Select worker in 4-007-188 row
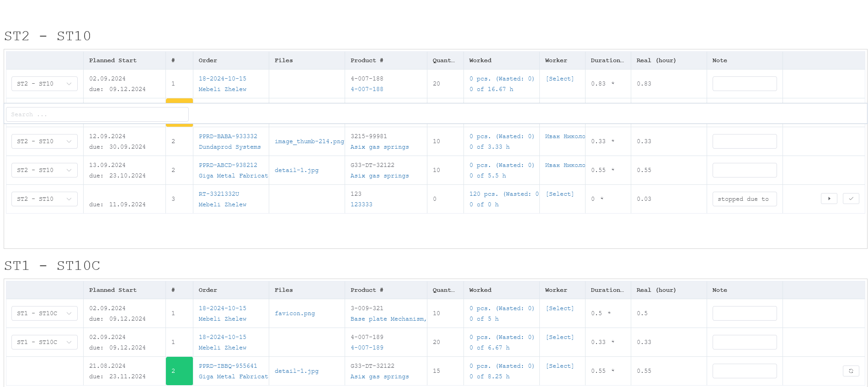Viewport: 868px width, 387px height. pos(559,79)
